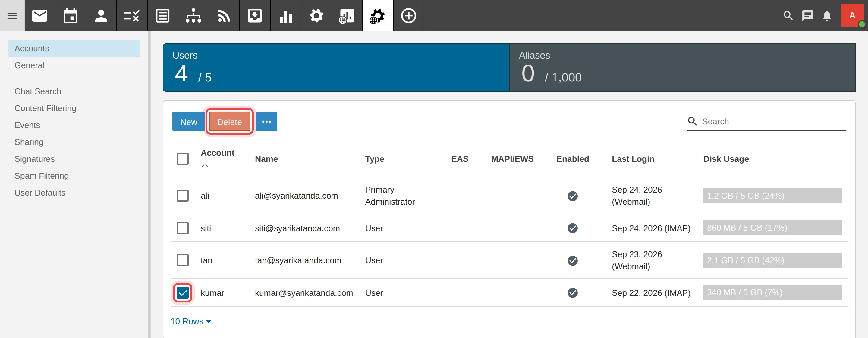Sort by Account column arrow

pyautogui.click(x=205, y=165)
